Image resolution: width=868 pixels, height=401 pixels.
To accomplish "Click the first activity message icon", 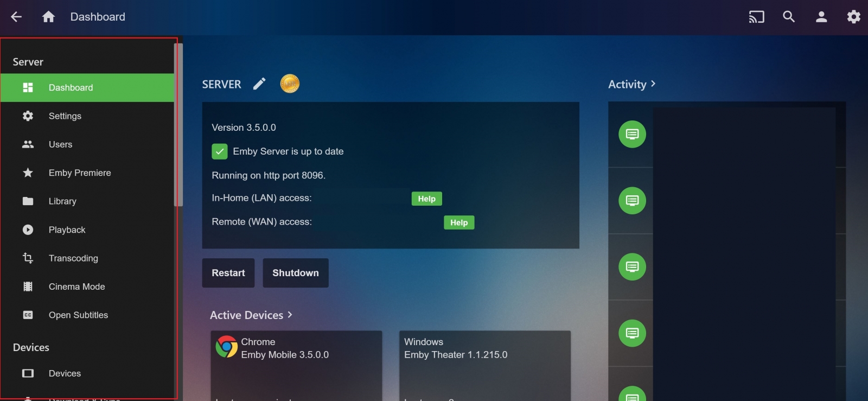I will 632,134.
